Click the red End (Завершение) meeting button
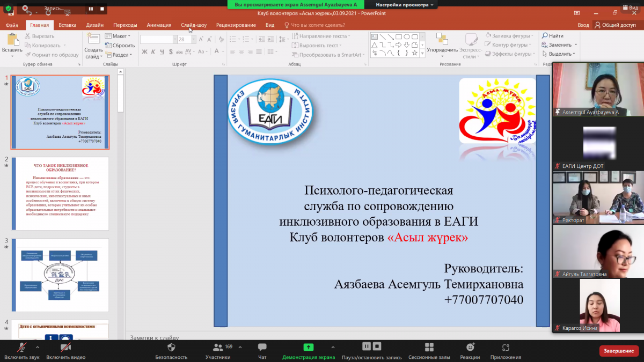The width and height of the screenshot is (644, 362). (619, 351)
